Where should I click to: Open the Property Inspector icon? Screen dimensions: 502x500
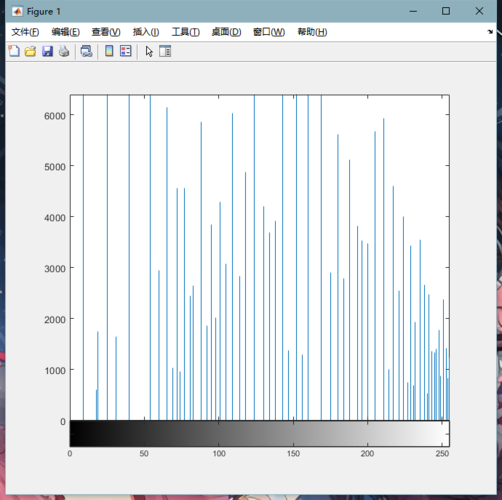pyautogui.click(x=165, y=51)
